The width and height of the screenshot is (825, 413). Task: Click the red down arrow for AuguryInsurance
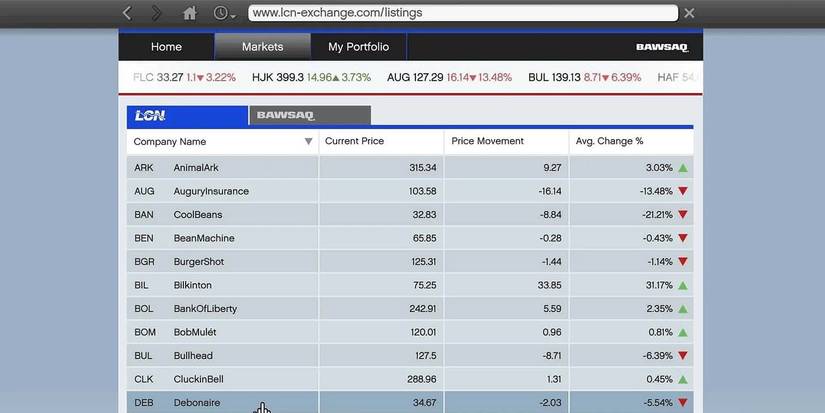tap(683, 191)
